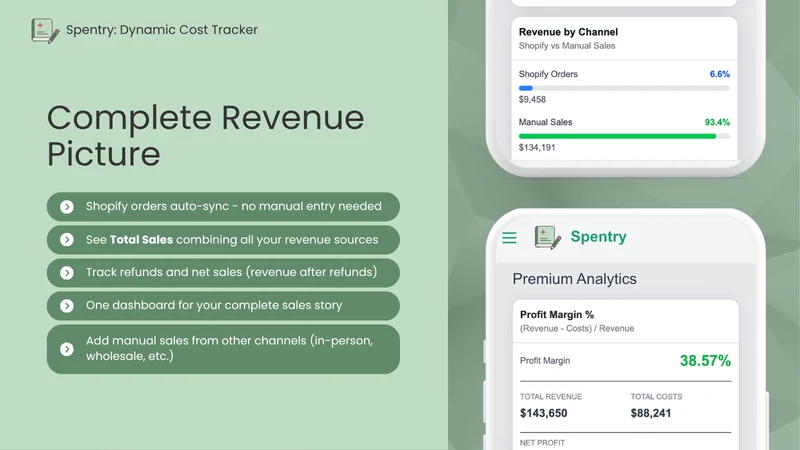Select the One dashboard sales story pill

(x=223, y=306)
